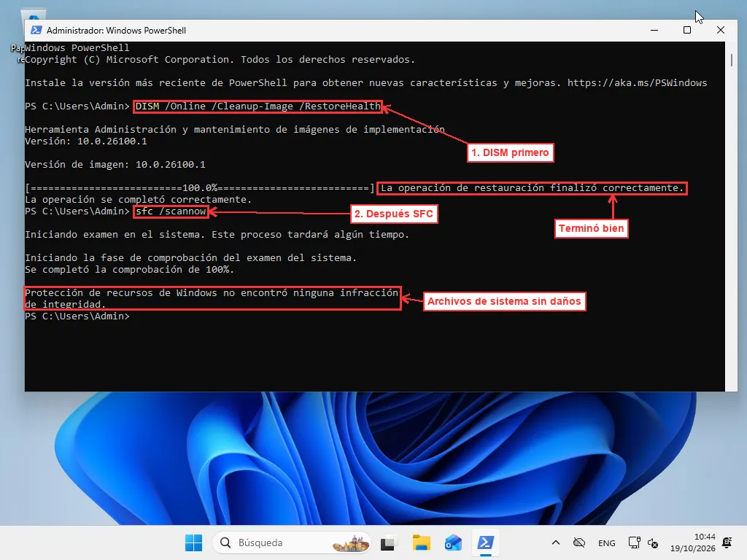
Task: Click 'Se completó la comprobación de 100%.' line
Action: (x=130, y=270)
